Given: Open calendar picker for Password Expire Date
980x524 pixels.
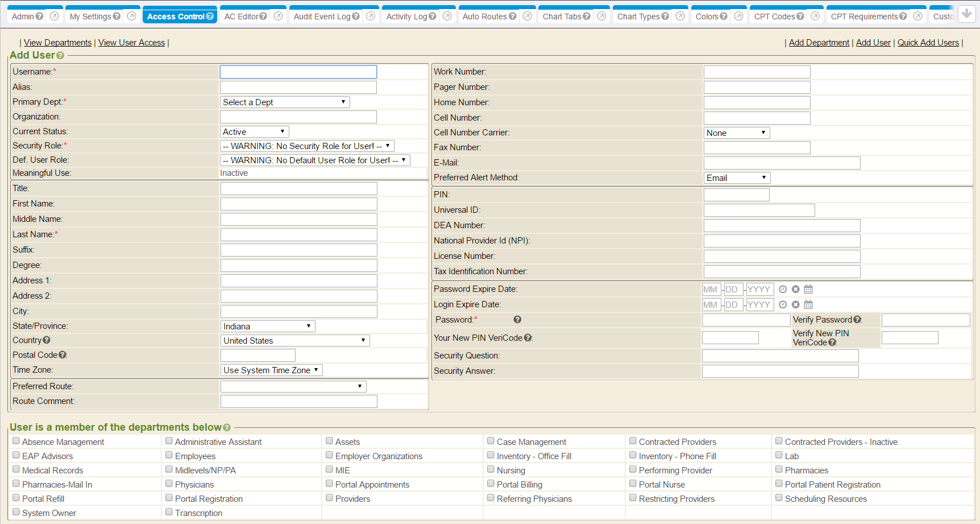Looking at the screenshot, I should pyautogui.click(x=808, y=289).
